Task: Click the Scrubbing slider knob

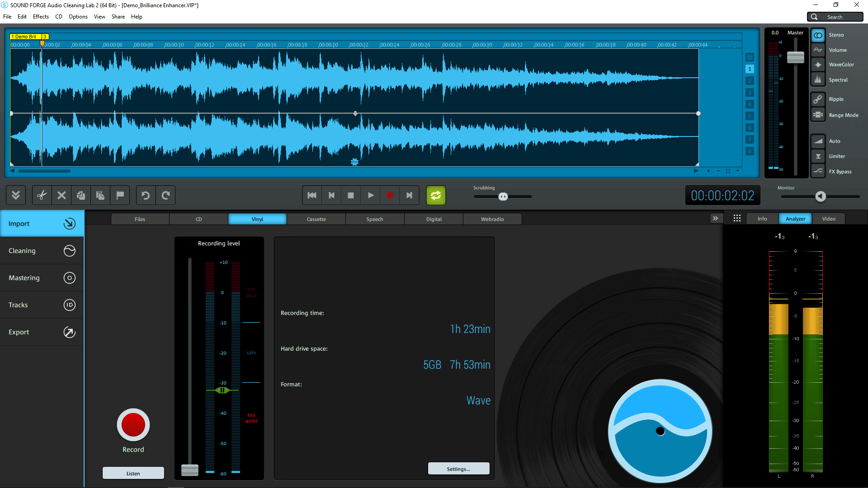Action: 503,197
